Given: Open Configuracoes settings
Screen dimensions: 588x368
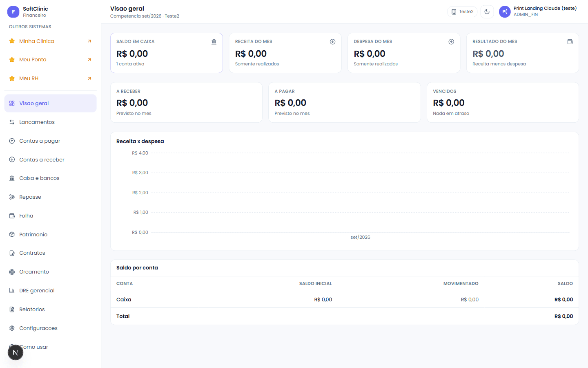Looking at the screenshot, I should (51, 328).
